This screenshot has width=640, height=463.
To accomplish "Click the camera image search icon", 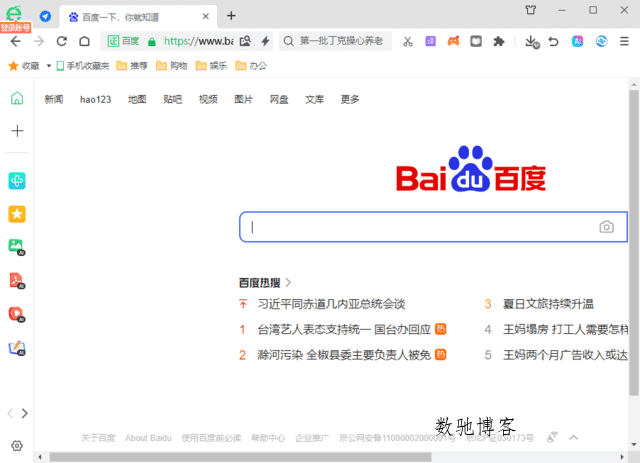I will coord(607,227).
